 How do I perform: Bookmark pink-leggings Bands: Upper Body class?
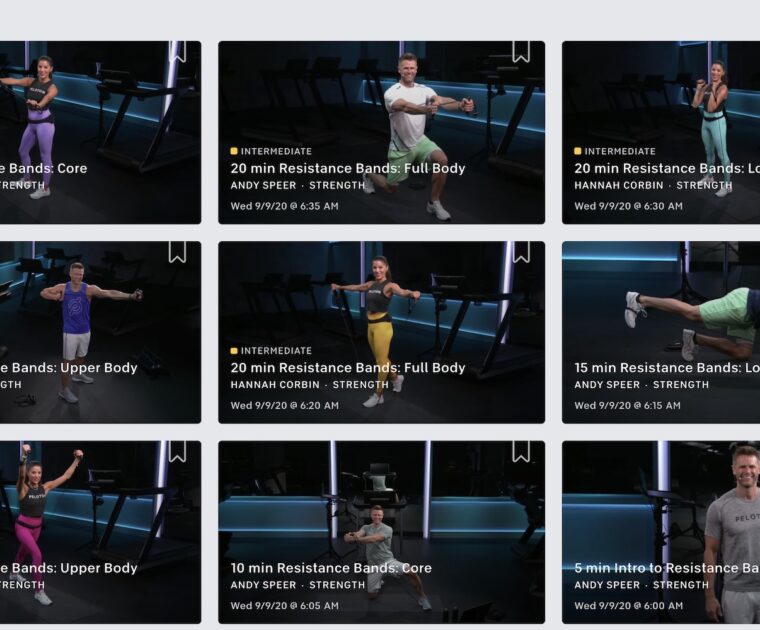177,452
